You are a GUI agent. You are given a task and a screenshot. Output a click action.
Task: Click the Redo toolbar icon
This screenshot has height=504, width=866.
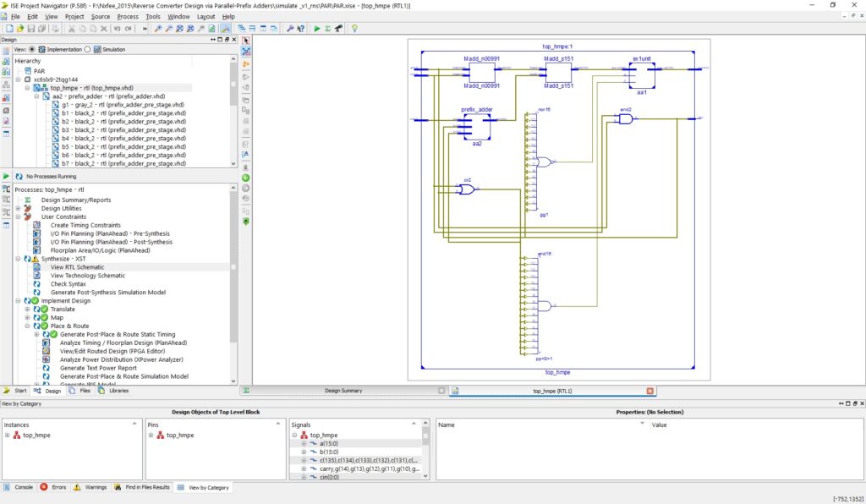click(x=129, y=28)
